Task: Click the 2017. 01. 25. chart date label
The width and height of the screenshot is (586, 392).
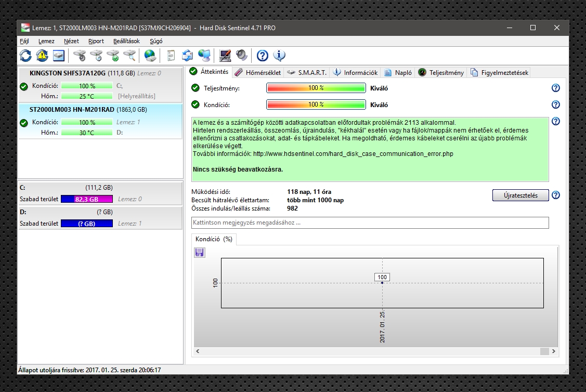Action: (x=382, y=326)
